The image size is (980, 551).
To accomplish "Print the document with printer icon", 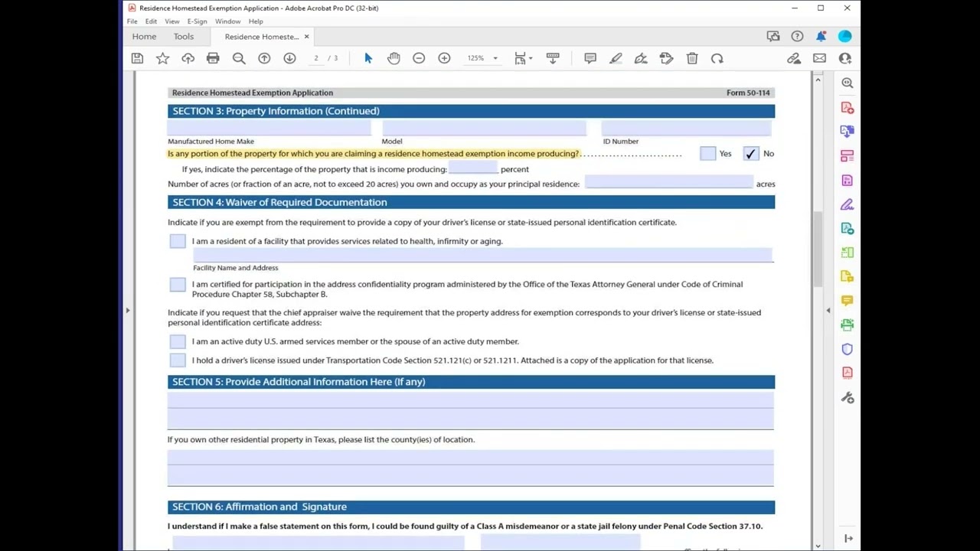I will 213,58.
